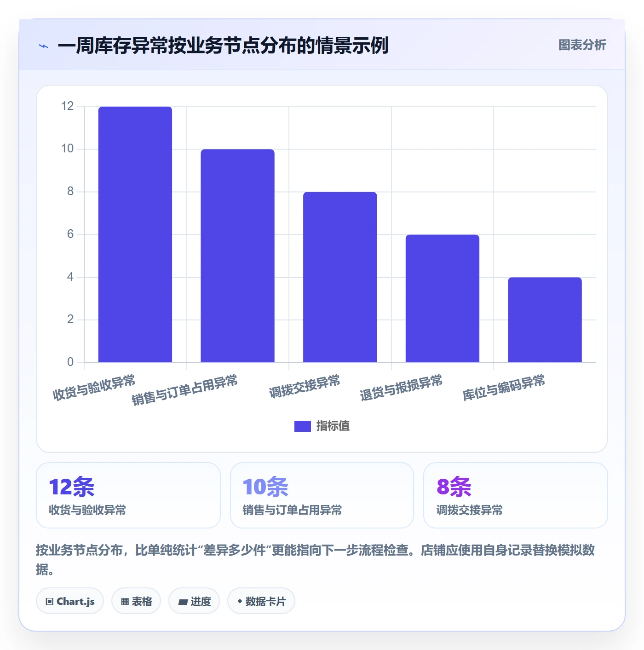Open the 8条 调拨交接异常 data card
Screen dimensions: 644x650
516,495
